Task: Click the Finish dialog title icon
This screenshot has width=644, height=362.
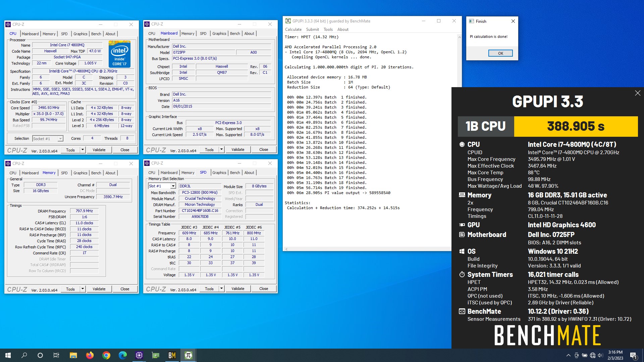Action: tap(471, 21)
